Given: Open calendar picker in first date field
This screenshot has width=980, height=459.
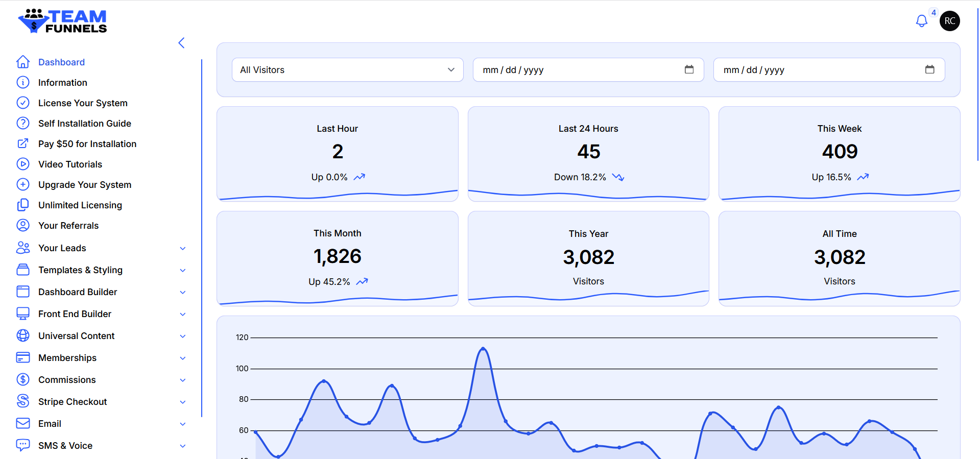Looking at the screenshot, I should pyautogui.click(x=689, y=69).
